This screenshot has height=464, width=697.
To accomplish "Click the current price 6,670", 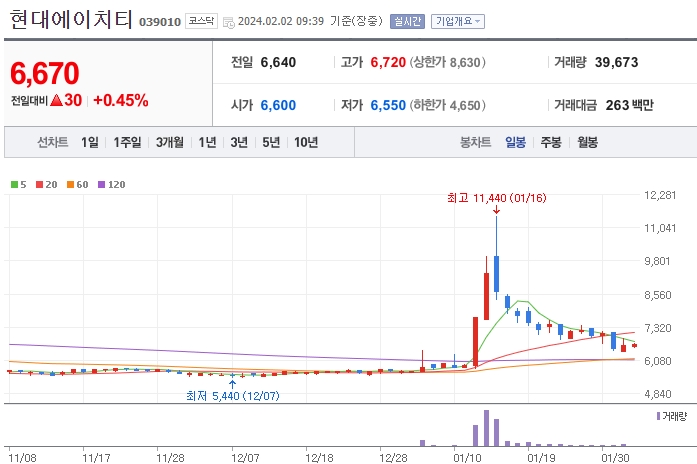I will point(44,73).
